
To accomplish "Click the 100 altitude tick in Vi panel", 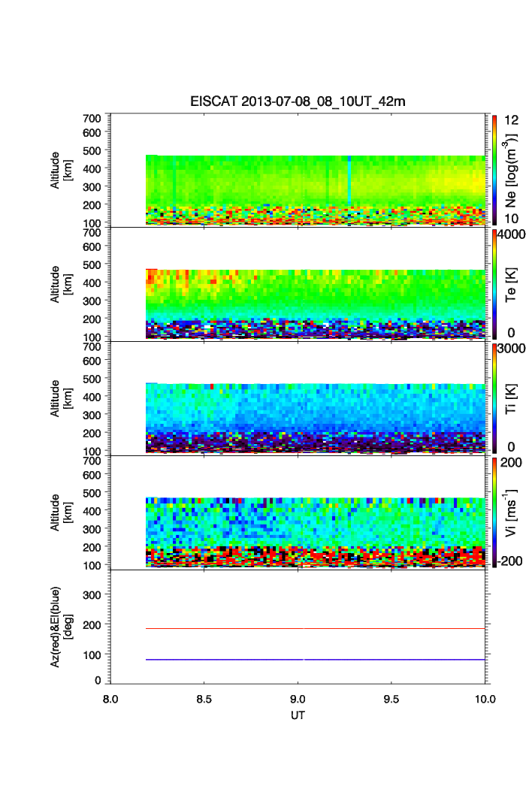I will click(x=92, y=565).
